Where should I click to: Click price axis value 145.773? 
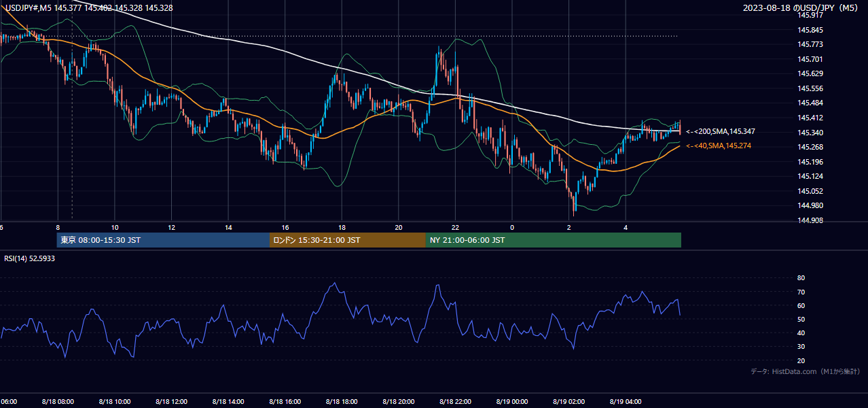point(810,44)
